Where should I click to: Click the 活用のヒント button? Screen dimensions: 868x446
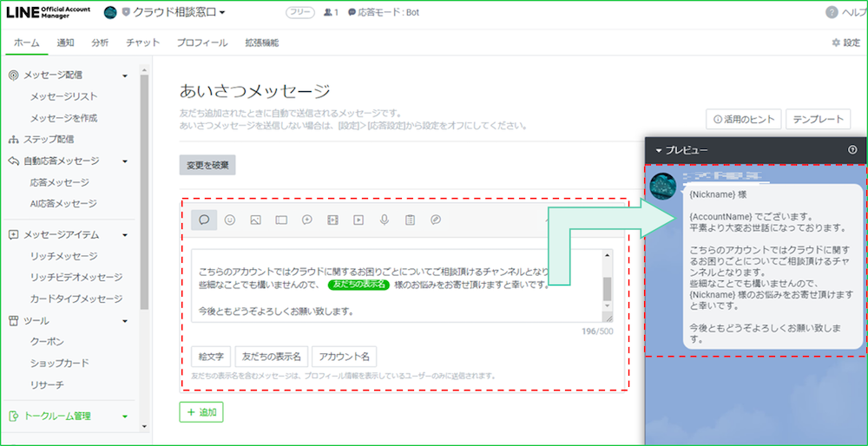click(744, 119)
